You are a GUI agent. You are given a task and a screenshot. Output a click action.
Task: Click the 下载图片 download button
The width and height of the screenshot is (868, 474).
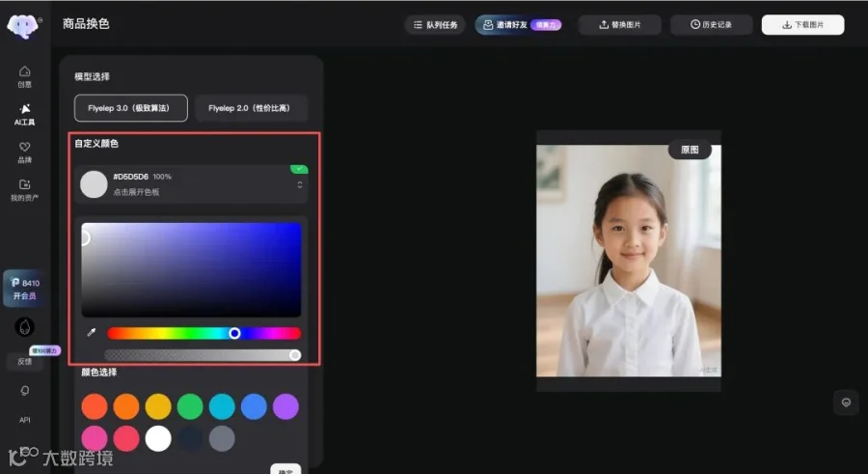[802, 25]
